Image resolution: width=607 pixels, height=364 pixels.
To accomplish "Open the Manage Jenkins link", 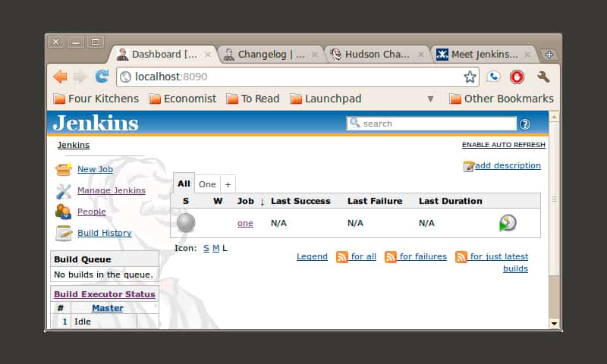I will (x=112, y=190).
